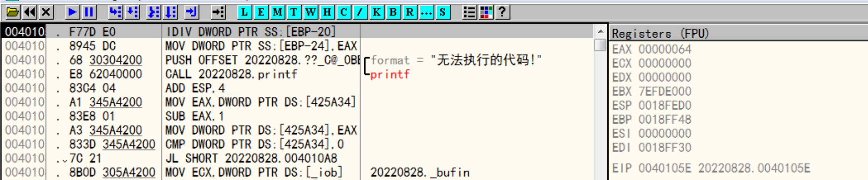Image resolution: width=868 pixels, height=180 pixels.
Task: Click the red printf comment
Action: point(390,74)
